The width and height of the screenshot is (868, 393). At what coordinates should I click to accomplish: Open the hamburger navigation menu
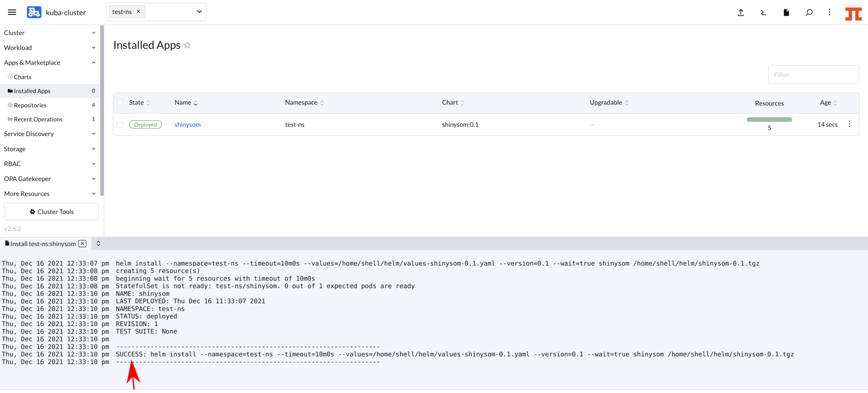coord(12,12)
